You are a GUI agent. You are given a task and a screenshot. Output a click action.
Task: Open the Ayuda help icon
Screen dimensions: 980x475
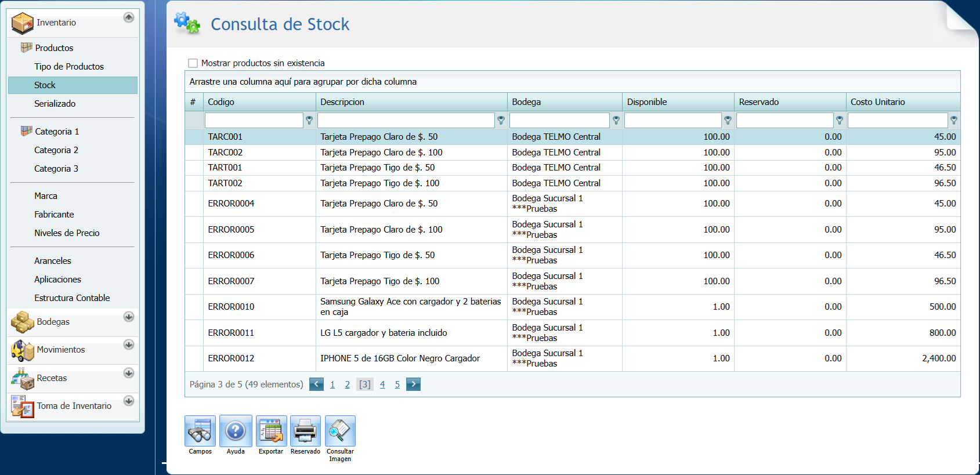point(236,431)
